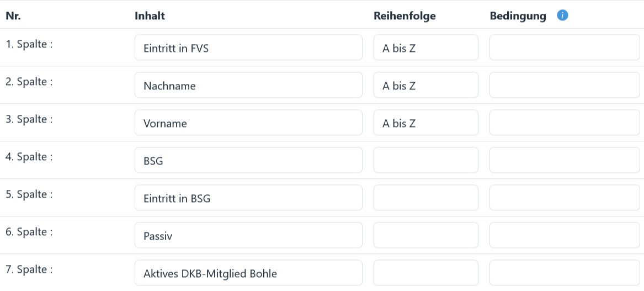
Task: Open the Inhalt dropdown showing Eintritt in BSG
Action: [248, 198]
